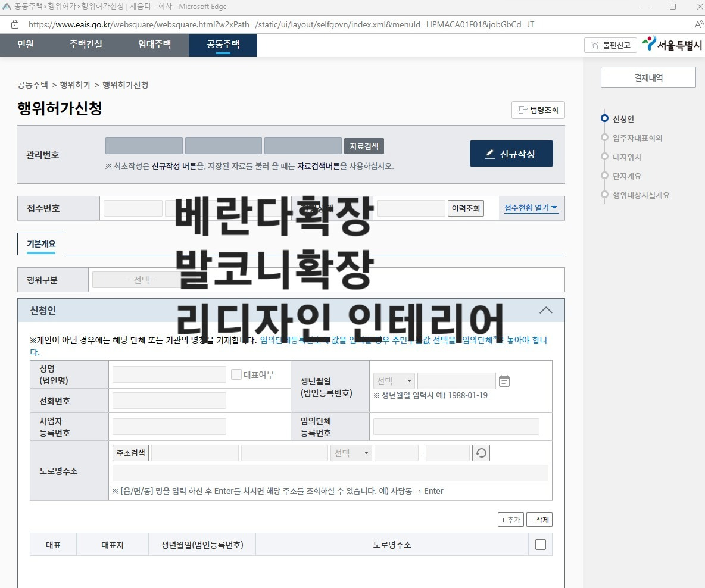Screen dimensions: 705x588
Task: Open the 생년월일 선택 dropdown
Action: coord(394,381)
